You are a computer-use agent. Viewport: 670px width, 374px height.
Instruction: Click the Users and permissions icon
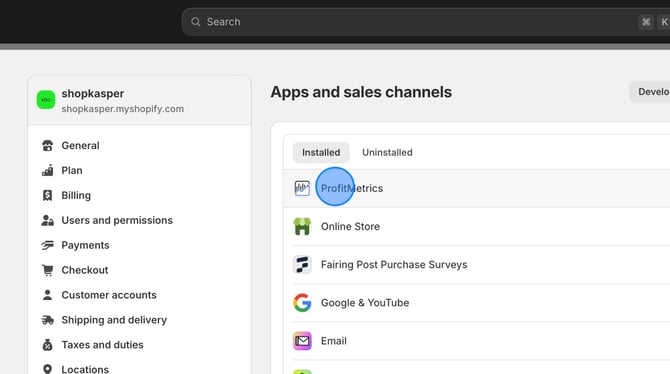(47, 221)
